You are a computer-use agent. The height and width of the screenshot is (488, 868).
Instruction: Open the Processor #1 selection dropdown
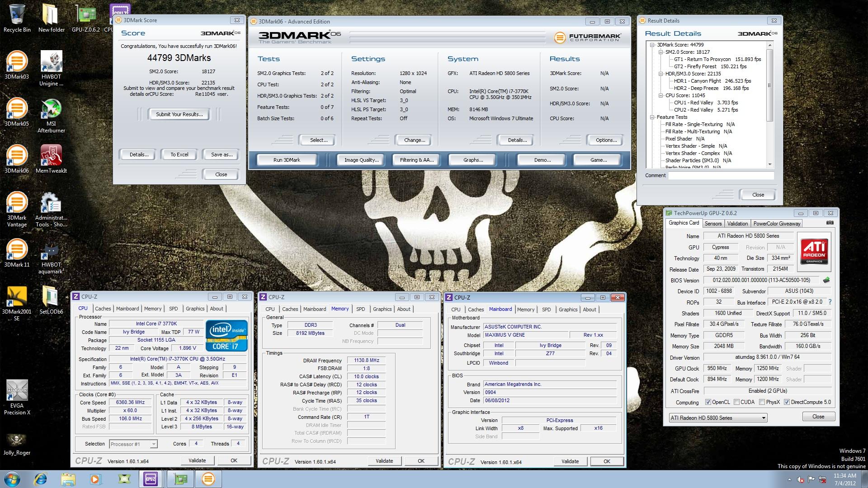click(x=133, y=444)
